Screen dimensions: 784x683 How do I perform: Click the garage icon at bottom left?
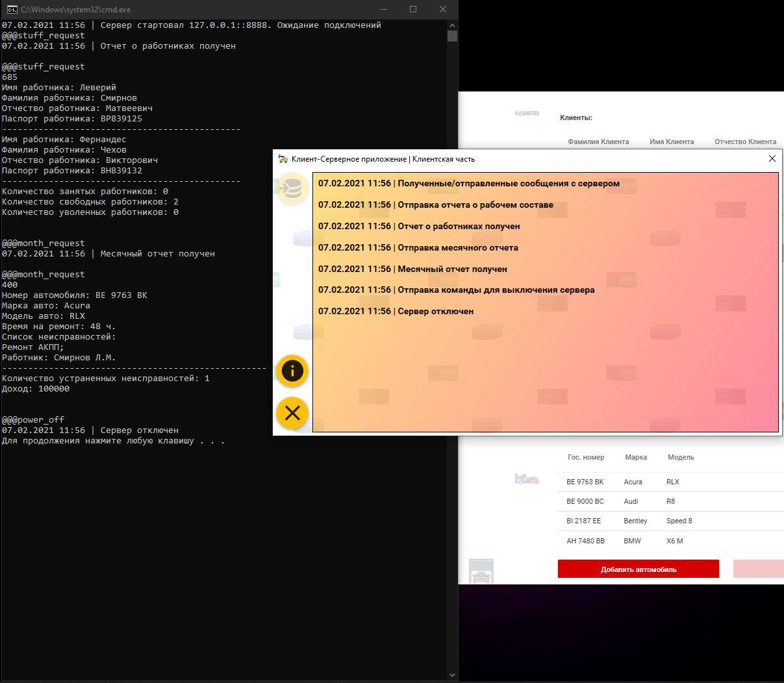(481, 571)
